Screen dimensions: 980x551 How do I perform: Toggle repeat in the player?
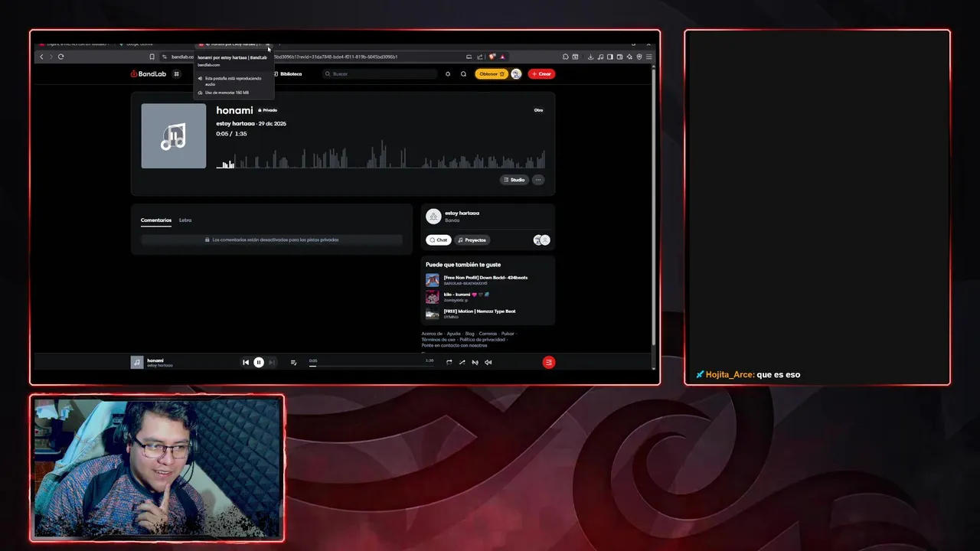coord(449,363)
